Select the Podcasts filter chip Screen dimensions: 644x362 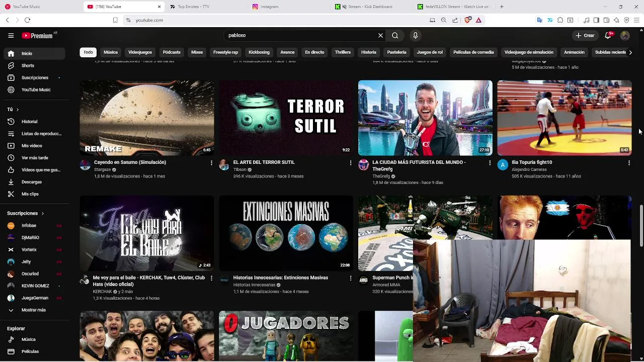pos(172,52)
